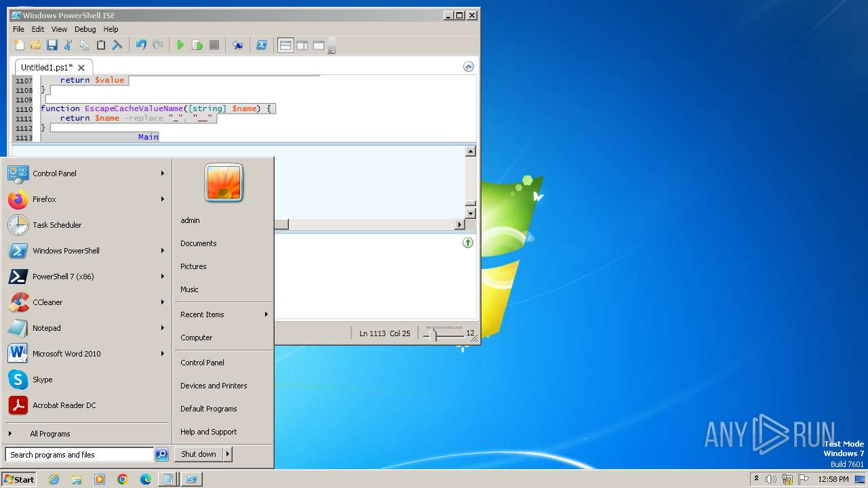Expand the Windows PowerShell submenu arrow
The height and width of the screenshot is (488, 868).
163,251
